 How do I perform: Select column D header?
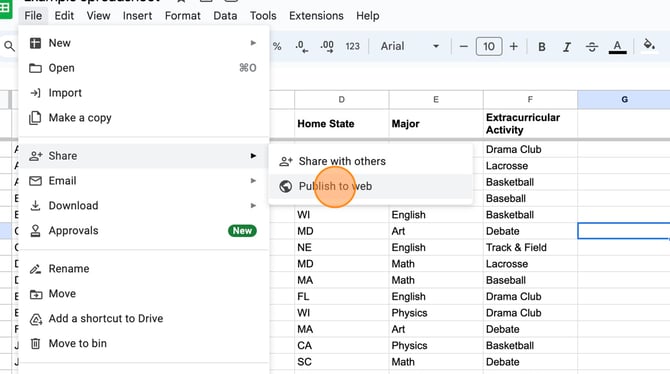click(x=341, y=100)
